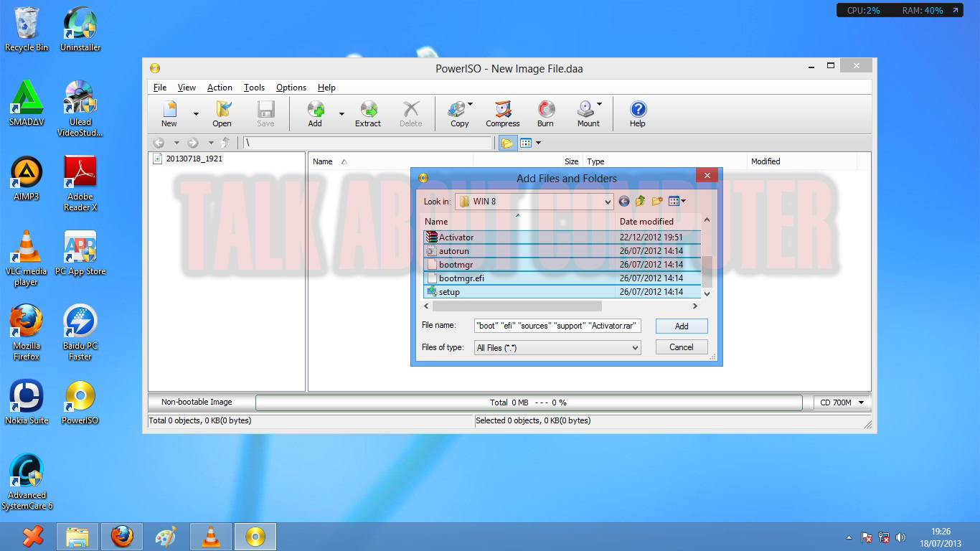
Task: Click the greyed Save toolbar icon
Action: pos(265,113)
